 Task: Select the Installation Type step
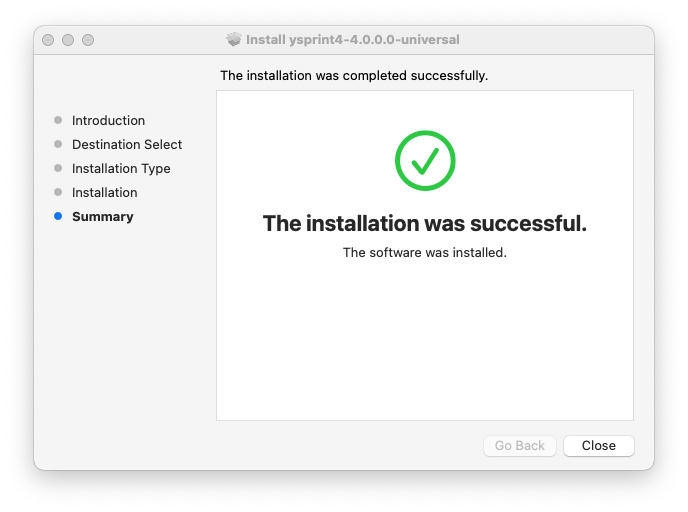121,168
